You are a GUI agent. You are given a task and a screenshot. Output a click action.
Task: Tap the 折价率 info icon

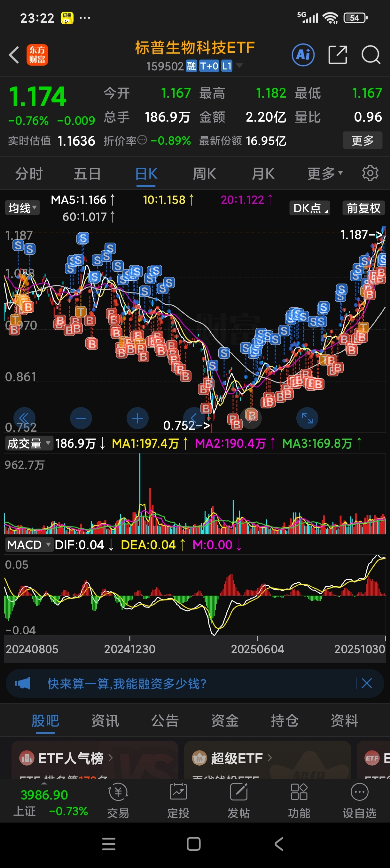point(142,140)
